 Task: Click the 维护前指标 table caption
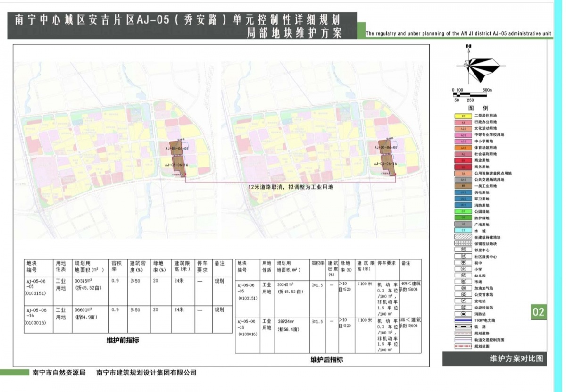click(123, 340)
